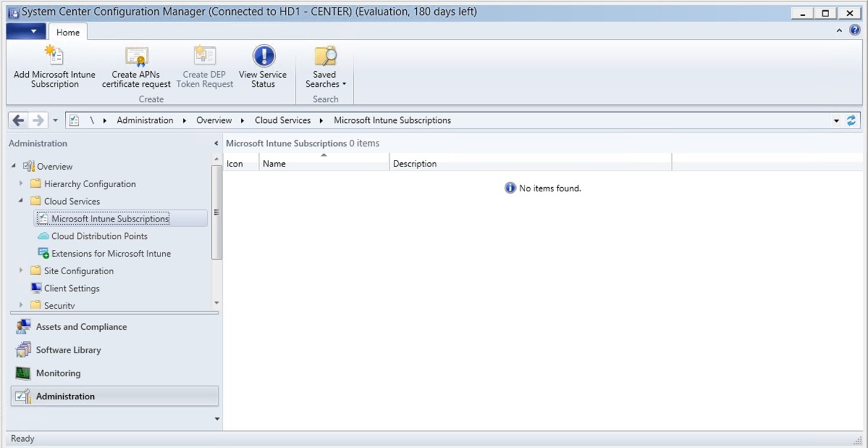This screenshot has height=448, width=868.
Task: Sort by the Description column header
Action: pyautogui.click(x=530, y=163)
